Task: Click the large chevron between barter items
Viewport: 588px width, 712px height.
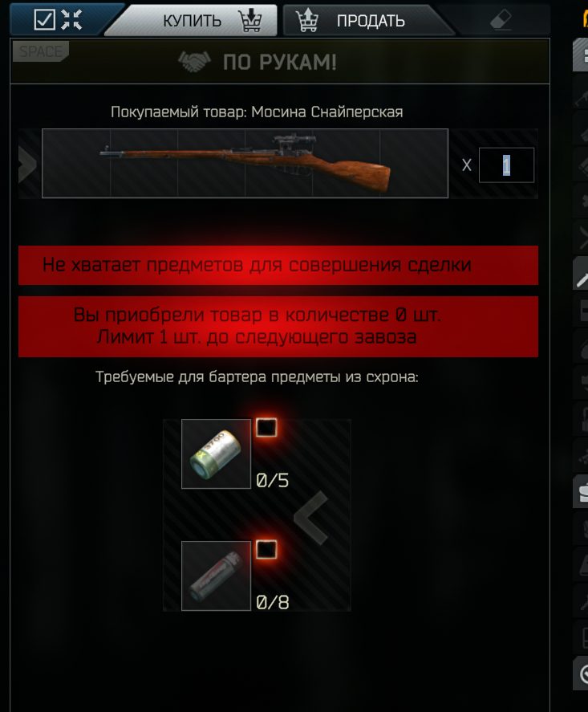Action: [311, 518]
